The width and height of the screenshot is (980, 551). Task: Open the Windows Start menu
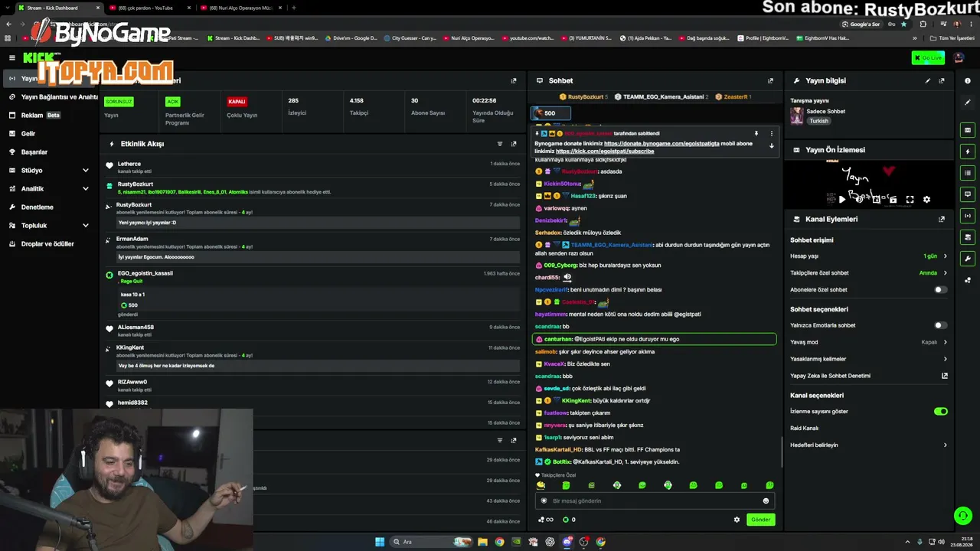point(380,542)
